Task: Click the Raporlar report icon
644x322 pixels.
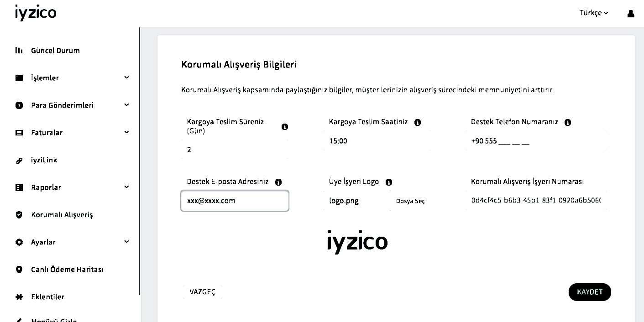Action: click(x=19, y=187)
